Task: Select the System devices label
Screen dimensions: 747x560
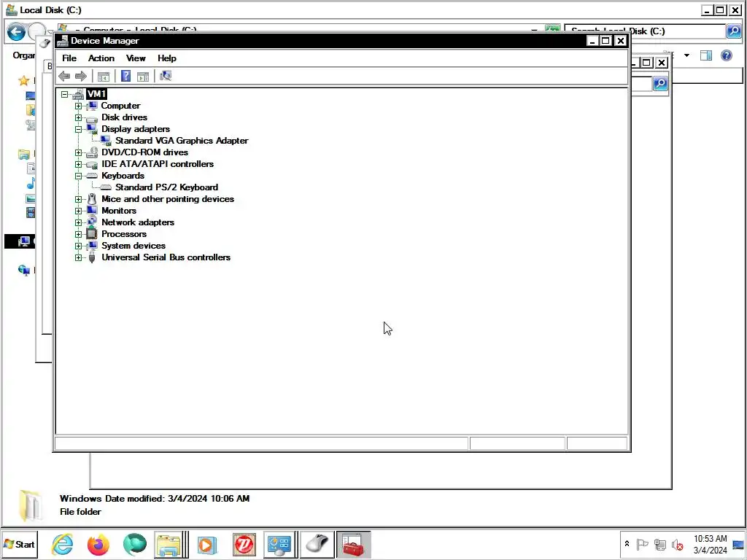Action: point(133,246)
